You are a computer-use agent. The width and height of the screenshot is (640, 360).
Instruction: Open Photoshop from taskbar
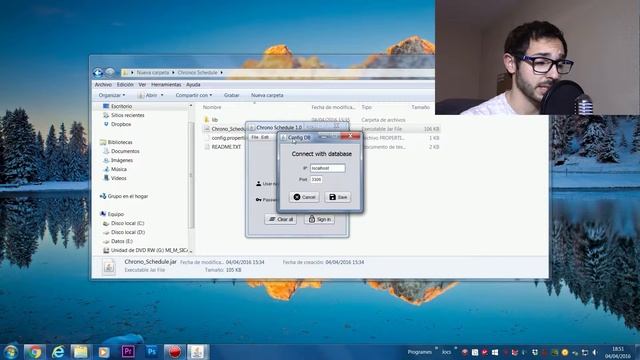[151, 352]
